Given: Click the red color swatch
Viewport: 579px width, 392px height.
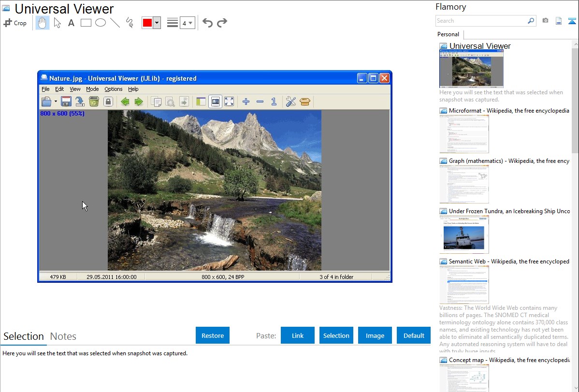Looking at the screenshot, I should point(147,23).
